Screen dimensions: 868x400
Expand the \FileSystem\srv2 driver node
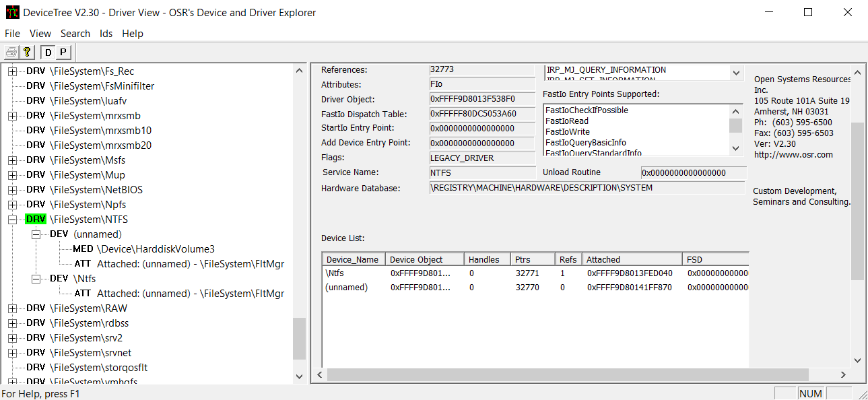click(x=12, y=338)
